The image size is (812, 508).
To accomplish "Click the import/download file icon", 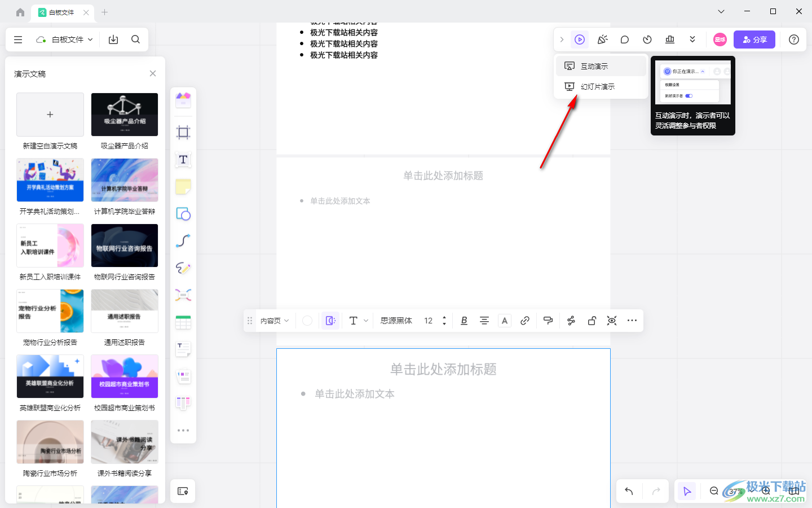I will pyautogui.click(x=113, y=40).
